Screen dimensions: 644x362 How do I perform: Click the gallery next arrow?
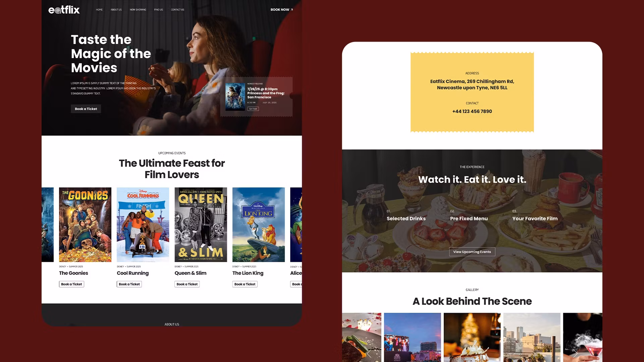point(575,353)
